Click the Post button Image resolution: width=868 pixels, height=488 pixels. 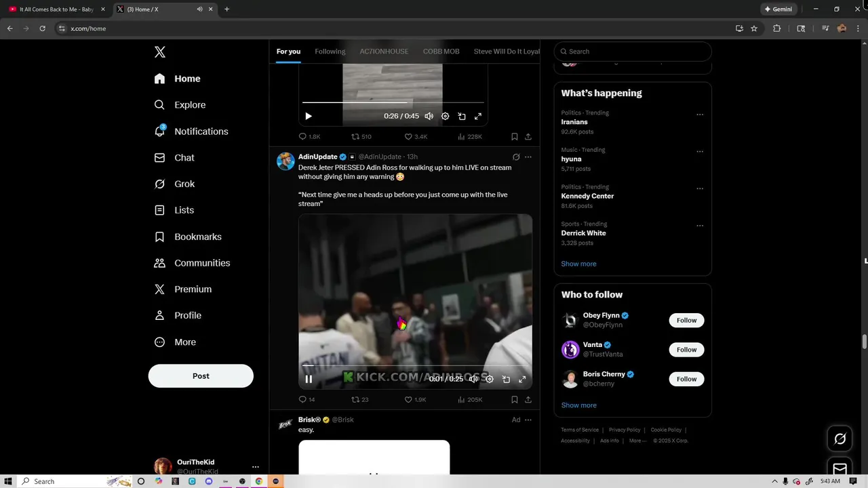(x=201, y=376)
